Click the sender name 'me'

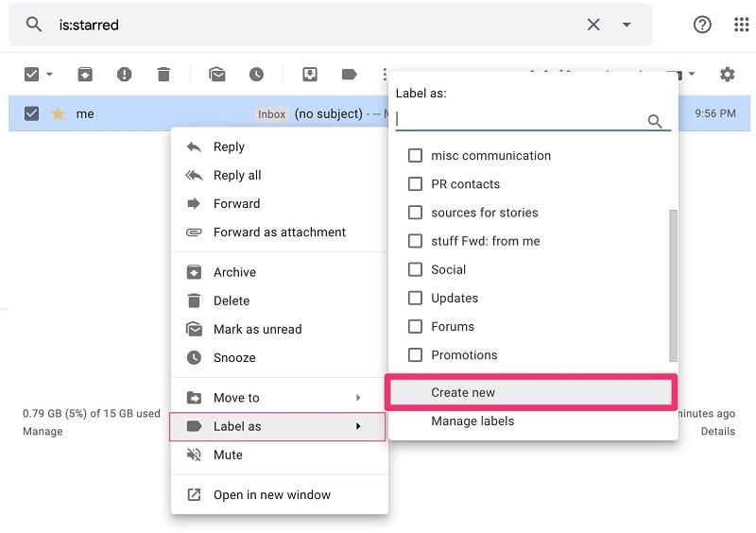pyautogui.click(x=85, y=113)
